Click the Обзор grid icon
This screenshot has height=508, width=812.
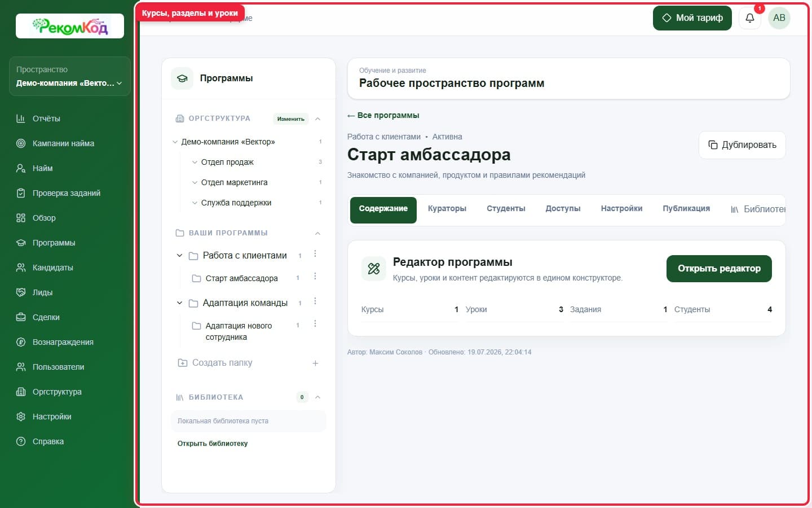(21, 218)
